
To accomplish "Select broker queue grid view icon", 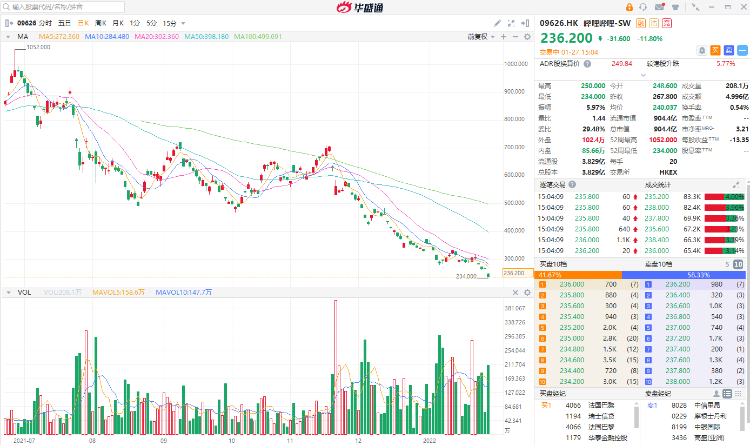I will click(x=738, y=393).
